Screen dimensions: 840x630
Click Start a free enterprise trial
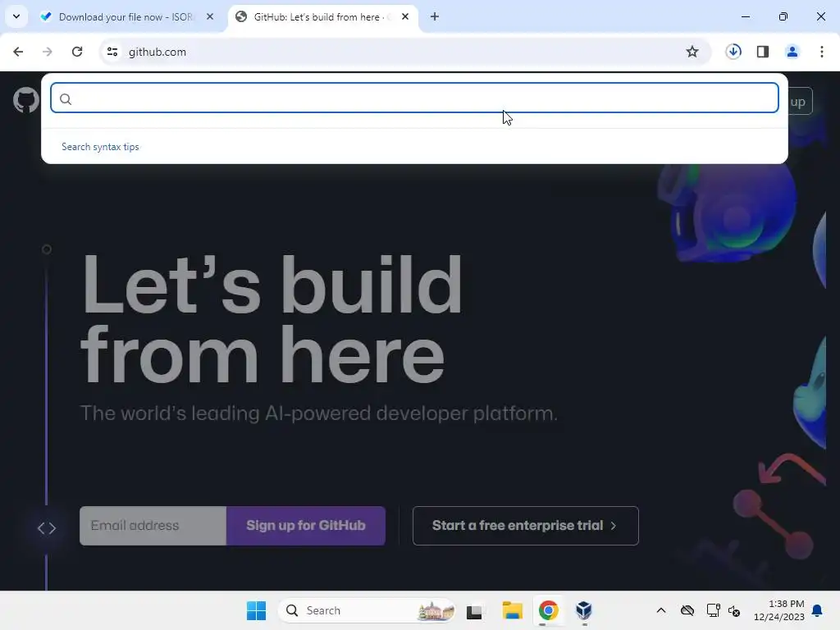pyautogui.click(x=526, y=526)
